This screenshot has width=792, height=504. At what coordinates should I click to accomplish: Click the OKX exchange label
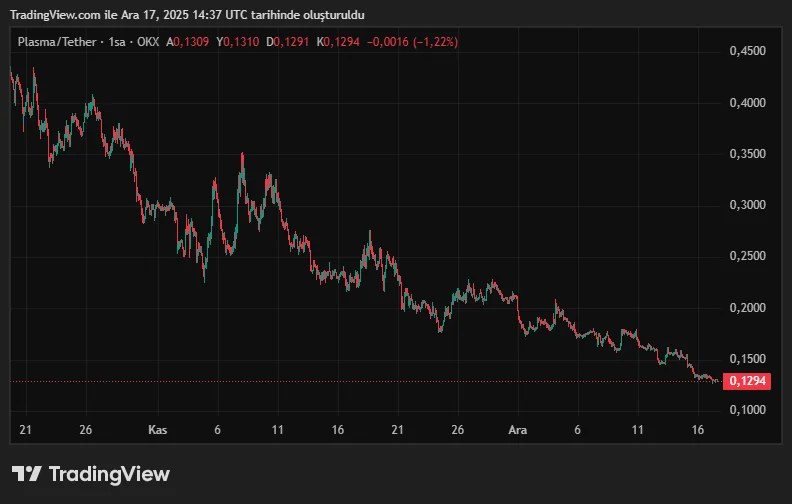148,42
